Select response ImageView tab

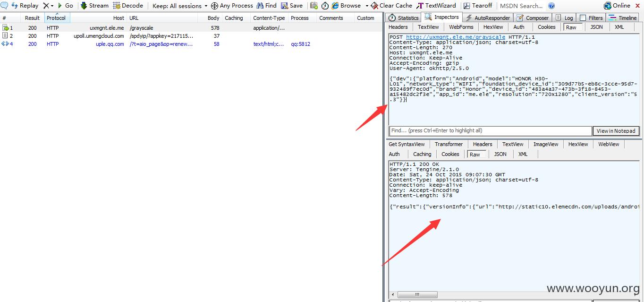(546, 144)
